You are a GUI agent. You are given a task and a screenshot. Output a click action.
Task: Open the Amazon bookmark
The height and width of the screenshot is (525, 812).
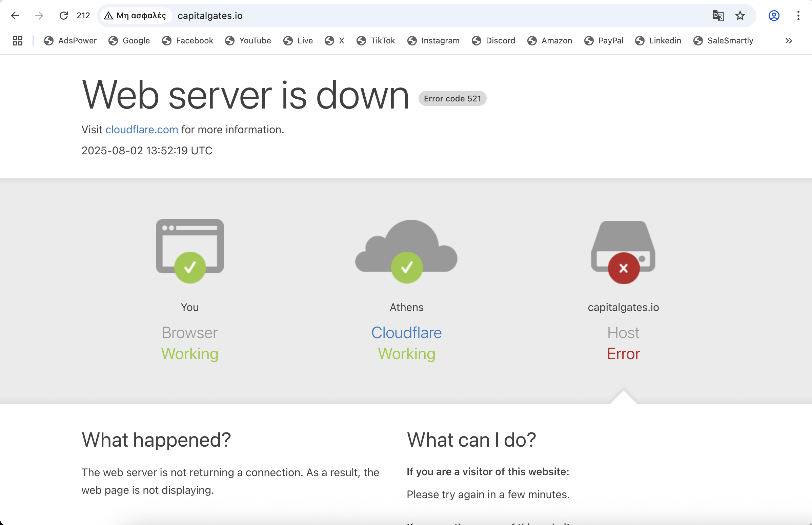tap(550, 41)
